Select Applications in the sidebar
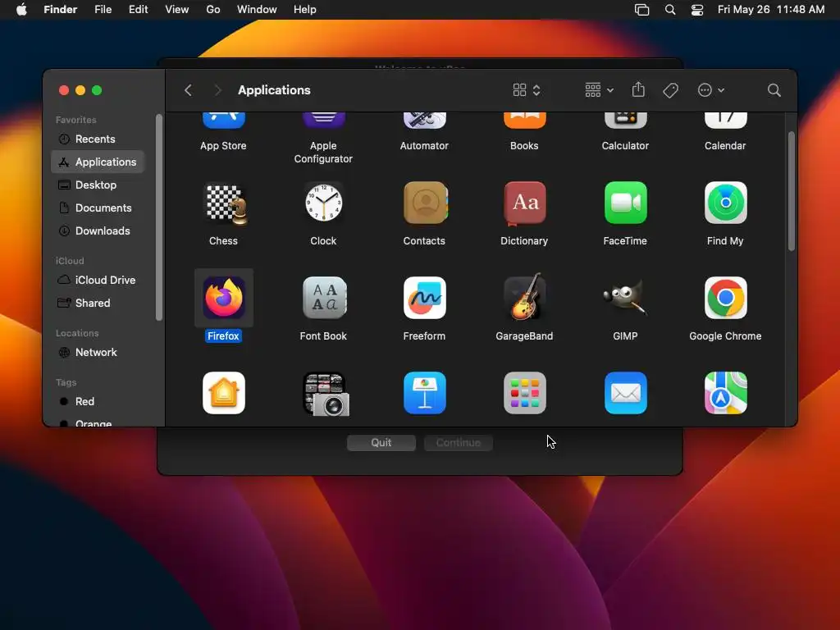The width and height of the screenshot is (840, 630). pyautogui.click(x=98, y=162)
